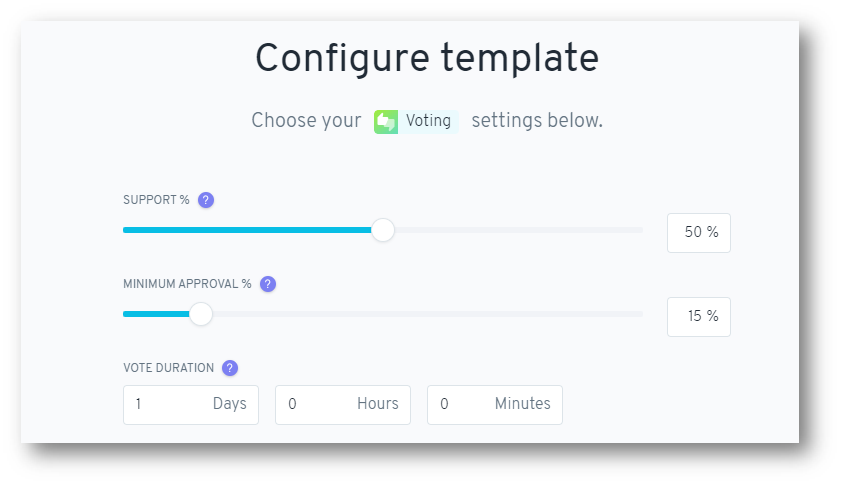
Task: Select the Minutes duration input box
Action: click(495, 405)
